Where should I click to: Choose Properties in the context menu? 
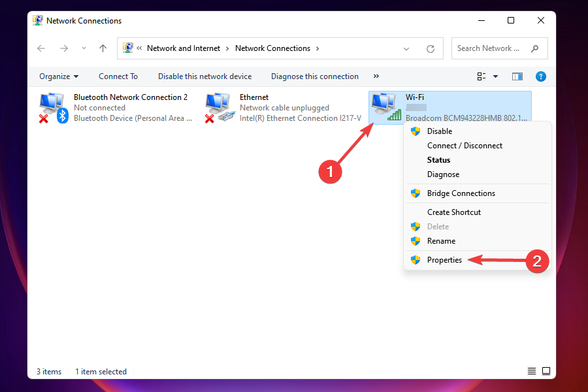pos(478,260)
